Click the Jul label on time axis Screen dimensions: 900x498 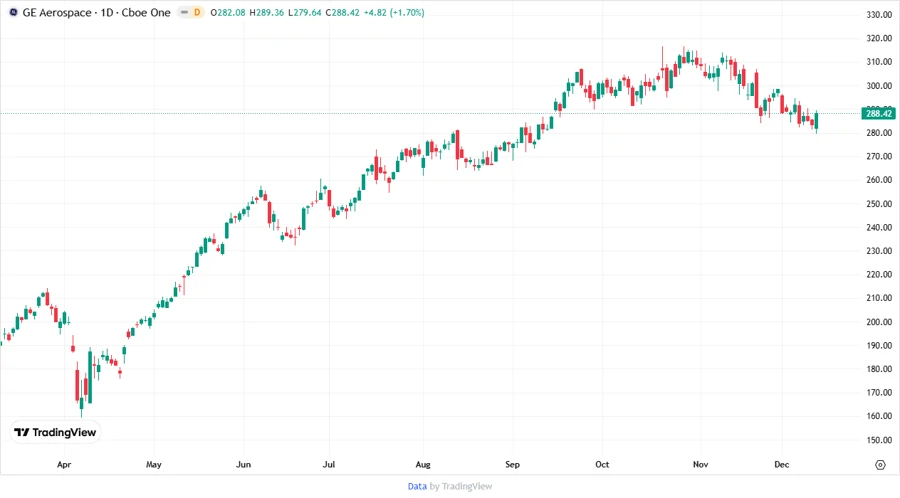(328, 464)
